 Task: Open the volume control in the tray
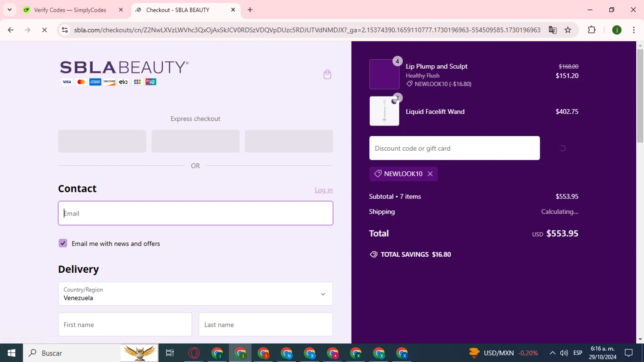click(564, 353)
